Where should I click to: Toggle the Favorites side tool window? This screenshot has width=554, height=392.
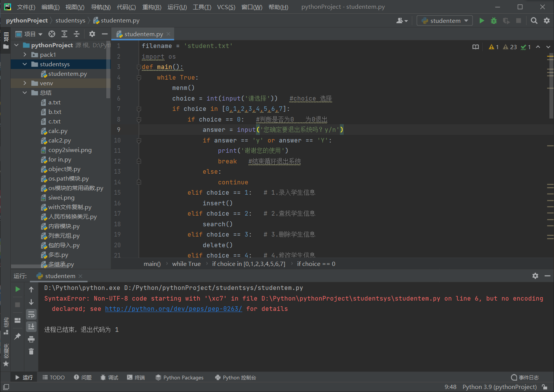click(x=6, y=355)
